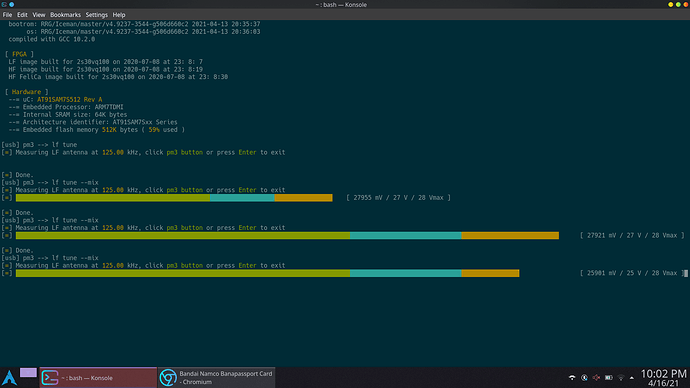Click the Konsole window menu icon in titlebar

point(4,4)
